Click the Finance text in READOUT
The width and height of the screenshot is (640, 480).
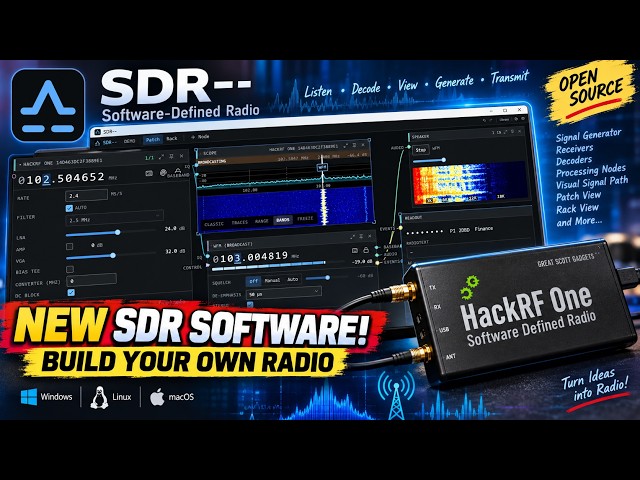(484, 229)
